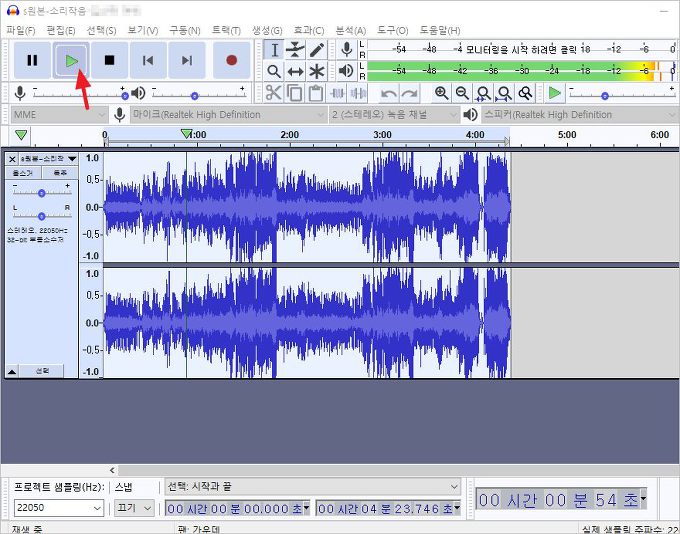Screen dimensions: 680x534
Task: Zoom in on the waveform
Action: (x=441, y=93)
